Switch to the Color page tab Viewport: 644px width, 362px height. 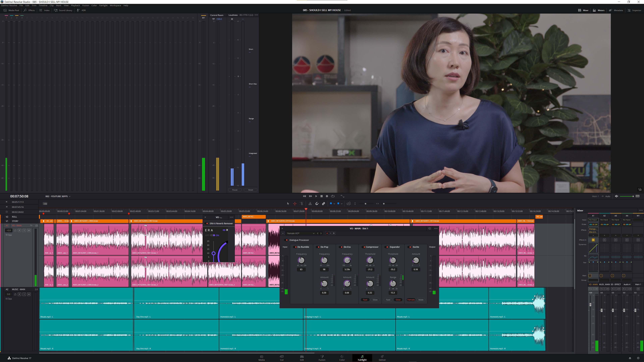coord(342,358)
